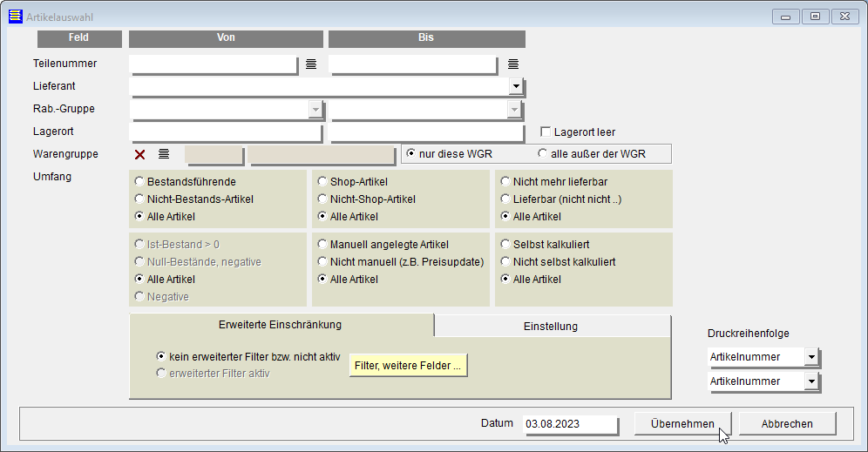Cancel dialog with Abbrechen button
Viewport: 868px width, 452px height.
(x=787, y=424)
